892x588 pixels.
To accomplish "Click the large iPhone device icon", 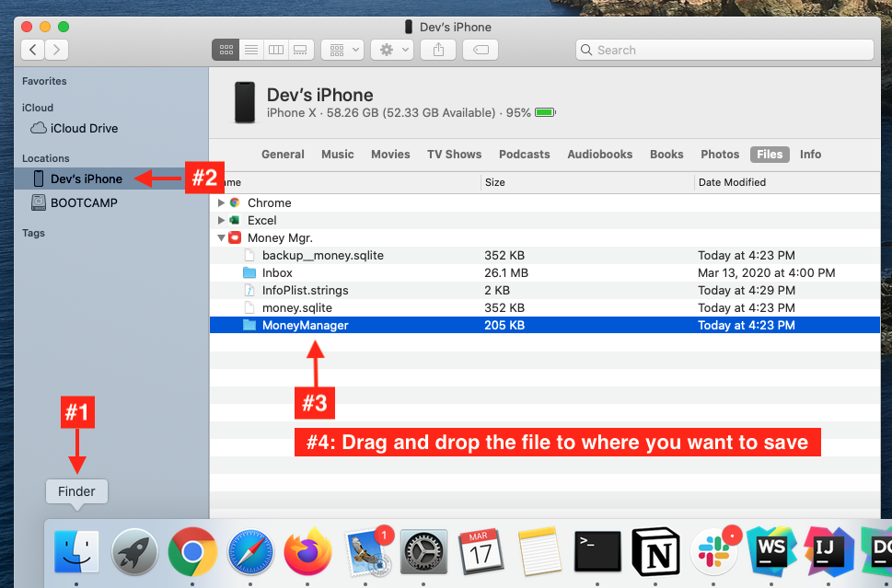I will pos(245,102).
